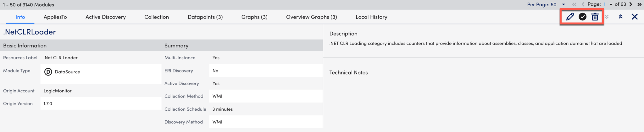Open the Per Page dropdown
This screenshot has height=132, width=644.
pos(563,4)
